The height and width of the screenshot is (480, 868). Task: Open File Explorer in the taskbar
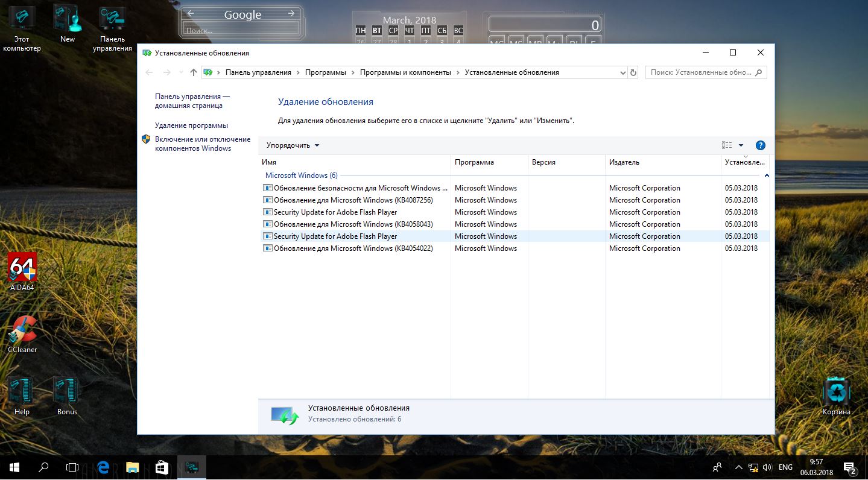pos(133,467)
